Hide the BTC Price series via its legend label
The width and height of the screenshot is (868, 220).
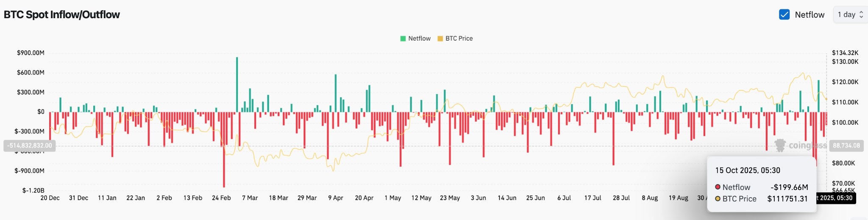click(459, 38)
